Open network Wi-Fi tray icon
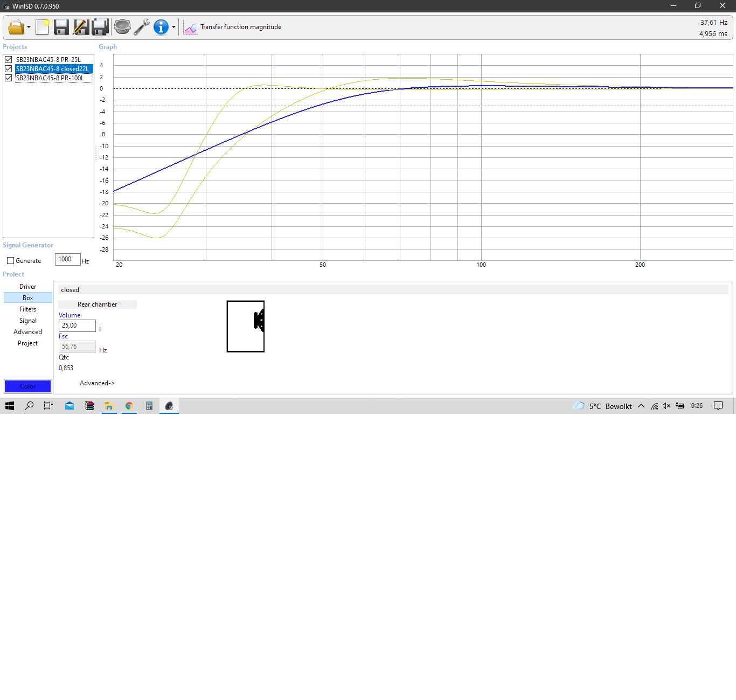736x700 pixels. 655,406
